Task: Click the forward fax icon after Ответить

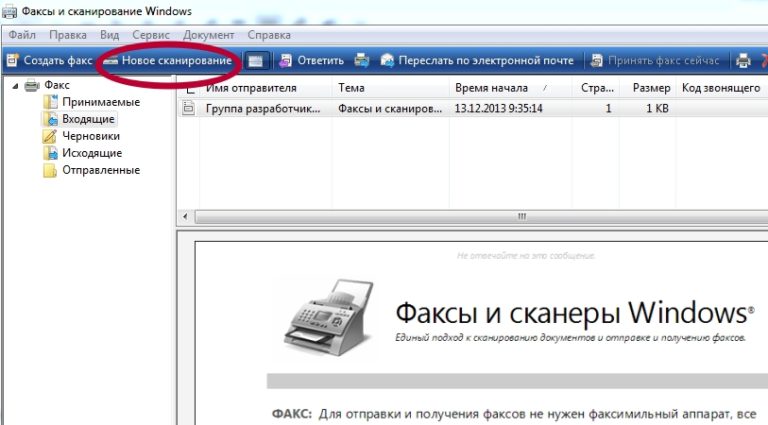Action: coord(362,61)
